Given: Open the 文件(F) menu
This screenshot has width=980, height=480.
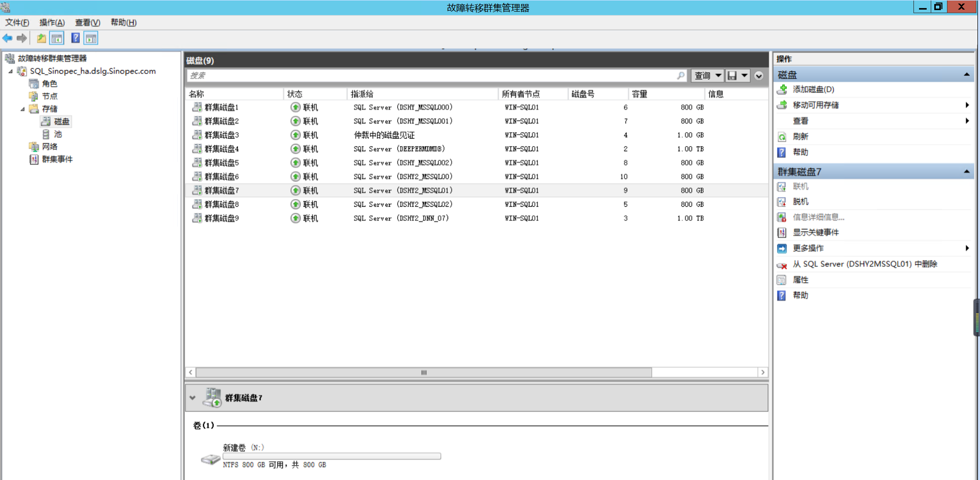Looking at the screenshot, I should coord(17,22).
